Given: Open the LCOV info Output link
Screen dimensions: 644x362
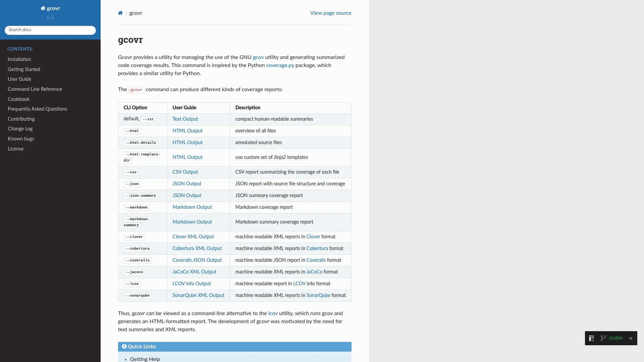Looking at the screenshot, I should click(x=192, y=284).
